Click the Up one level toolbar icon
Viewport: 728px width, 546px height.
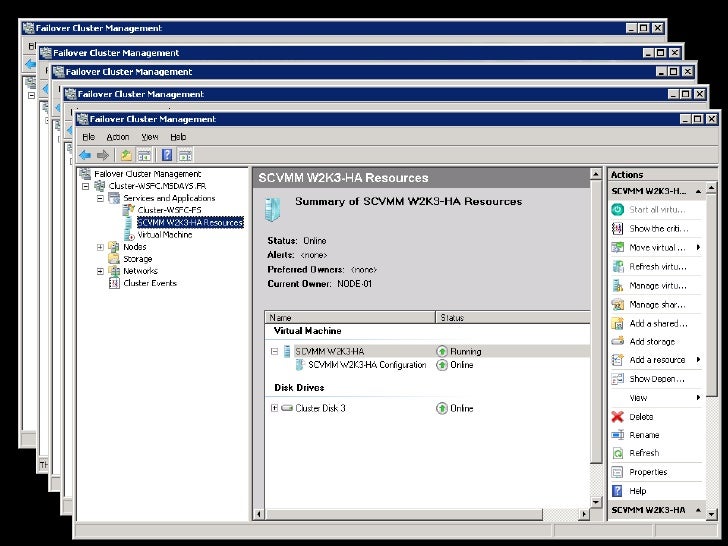tap(125, 155)
